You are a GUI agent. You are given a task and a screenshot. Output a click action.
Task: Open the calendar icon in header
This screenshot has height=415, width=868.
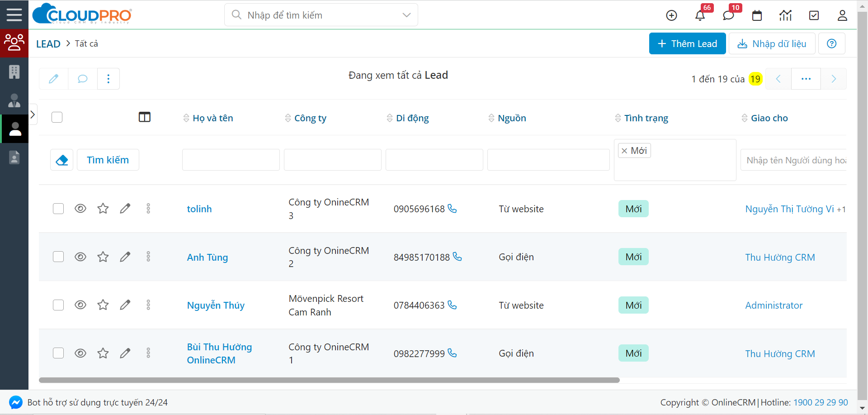(757, 15)
